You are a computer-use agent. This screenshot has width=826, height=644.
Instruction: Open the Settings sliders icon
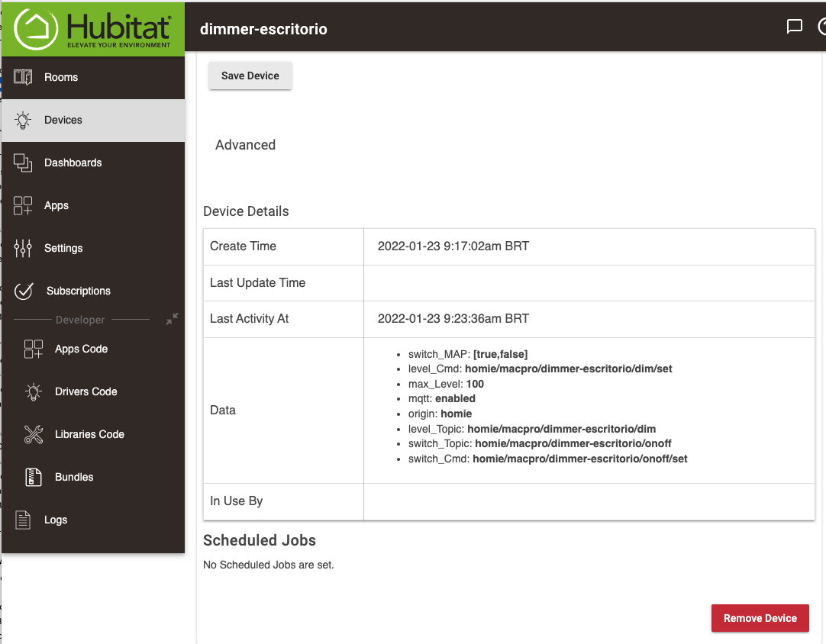tap(23, 248)
